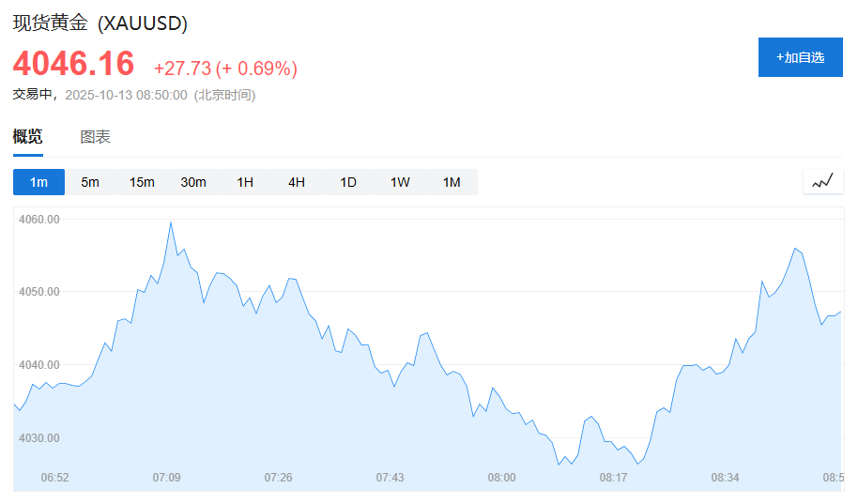The height and width of the screenshot is (504, 858).
Task: Switch chart to 4H interval
Action: coord(297,182)
